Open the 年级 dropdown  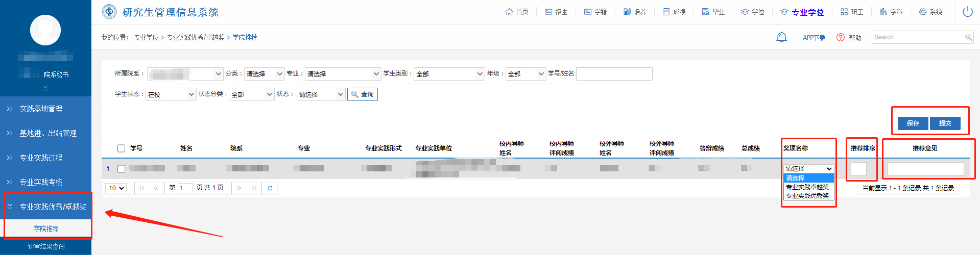click(525, 74)
